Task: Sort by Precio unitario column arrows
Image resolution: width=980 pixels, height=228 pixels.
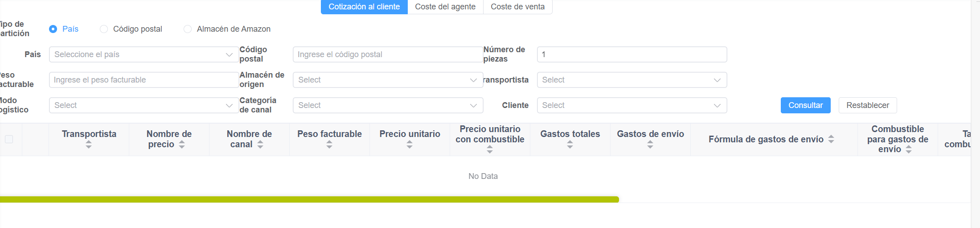Action: [x=410, y=145]
